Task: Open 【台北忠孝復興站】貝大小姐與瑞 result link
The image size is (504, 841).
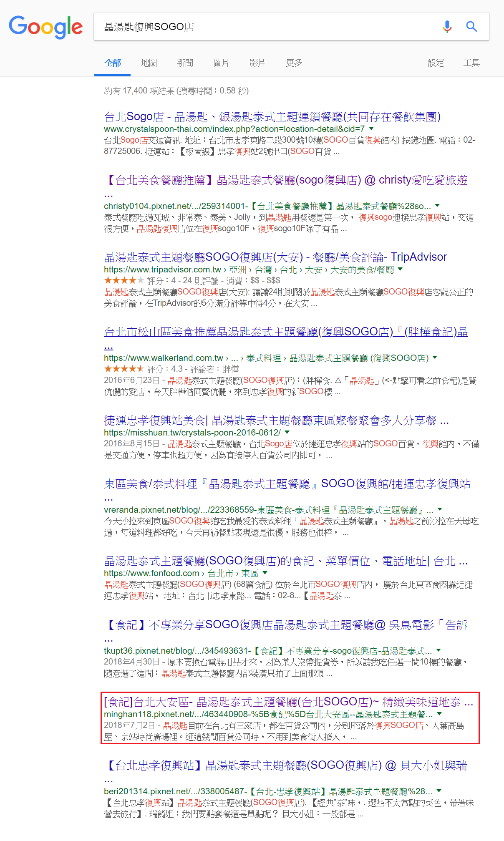Action: point(286,772)
